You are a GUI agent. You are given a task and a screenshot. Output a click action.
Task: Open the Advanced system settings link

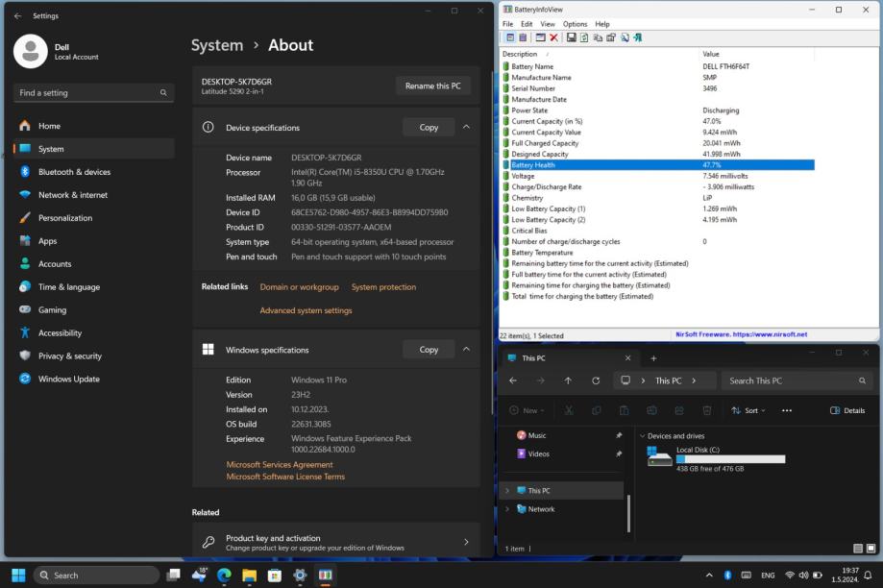click(306, 310)
